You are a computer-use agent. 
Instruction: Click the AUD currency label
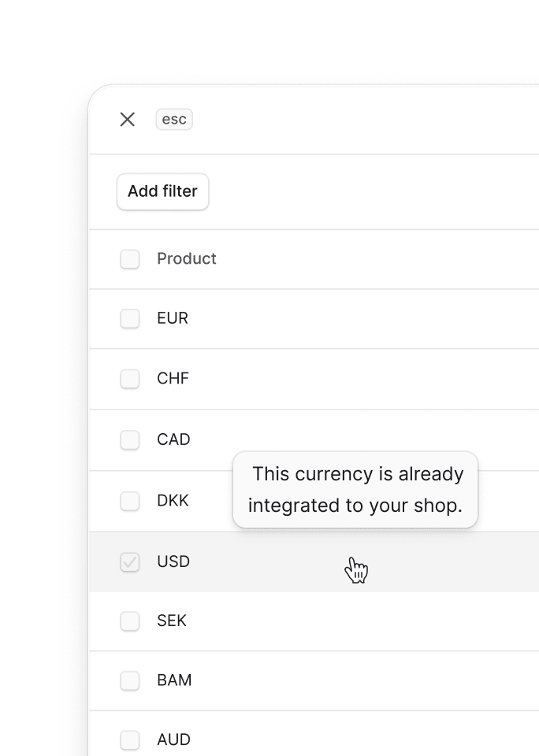(173, 739)
